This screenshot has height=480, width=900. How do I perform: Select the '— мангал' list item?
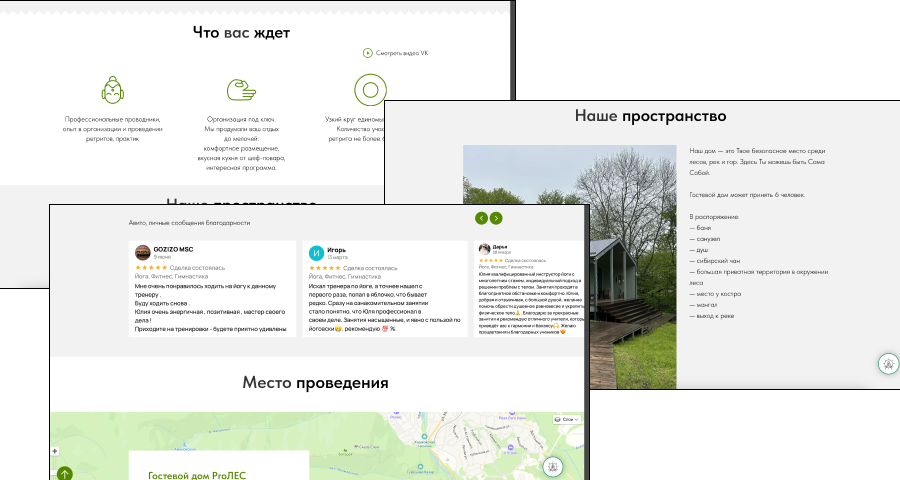pos(703,305)
